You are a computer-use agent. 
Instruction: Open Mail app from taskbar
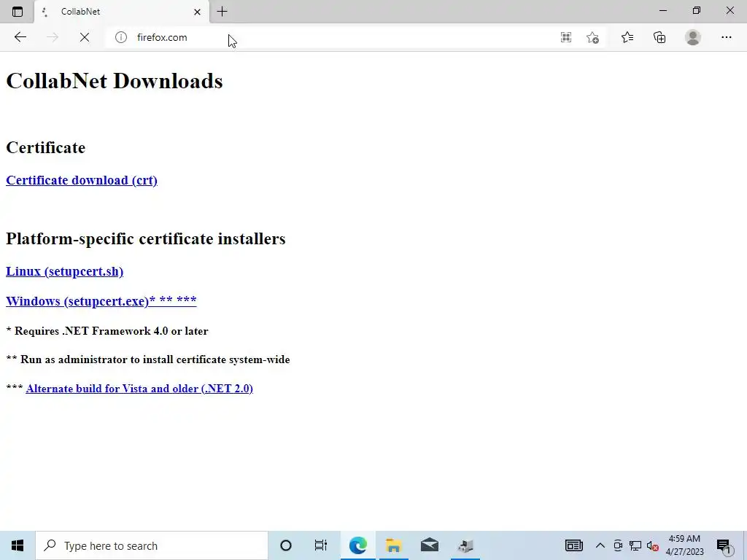pos(429,545)
